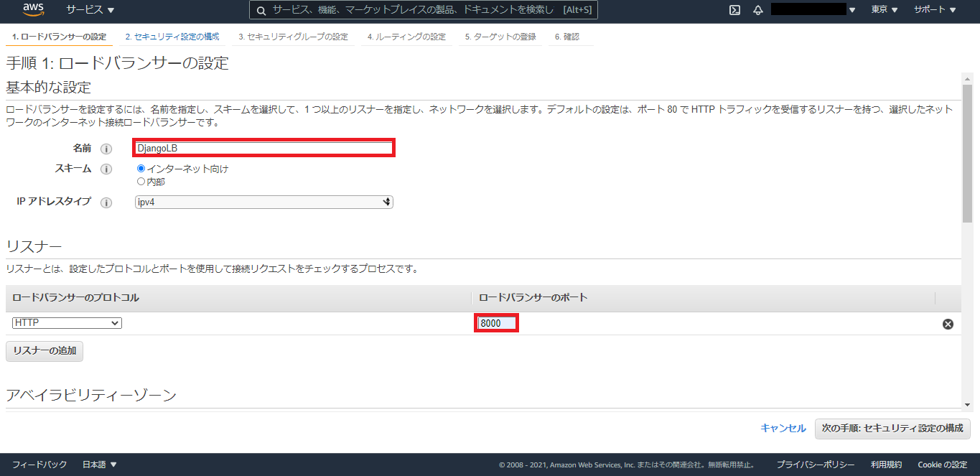Click the DjangoLB name input field
Screen dimensions: 980x476
coord(263,148)
